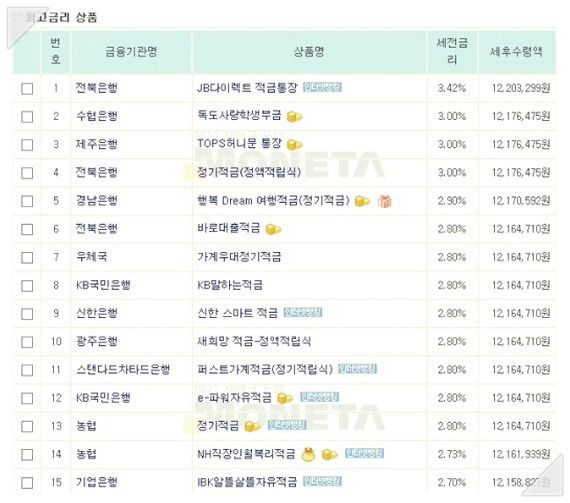Click coin icon next to 바로대출적금
Screen dimensions: 570x503
tap(273, 229)
